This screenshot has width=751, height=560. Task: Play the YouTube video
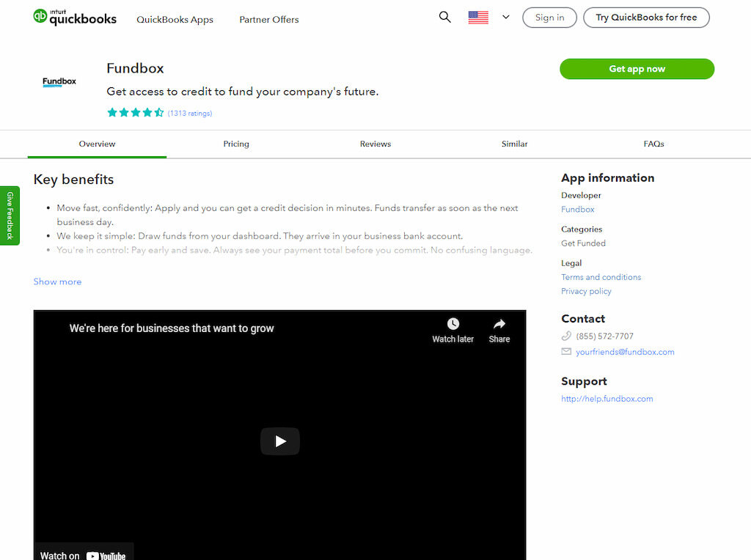[280, 441]
